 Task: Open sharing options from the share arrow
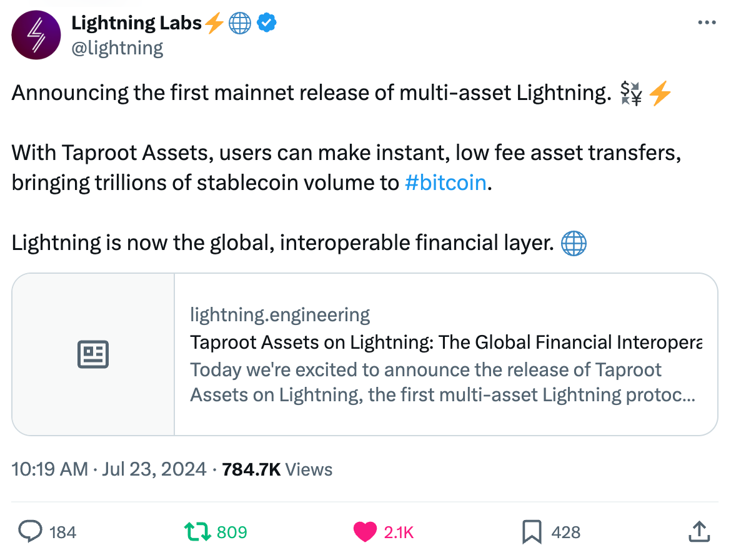click(700, 532)
